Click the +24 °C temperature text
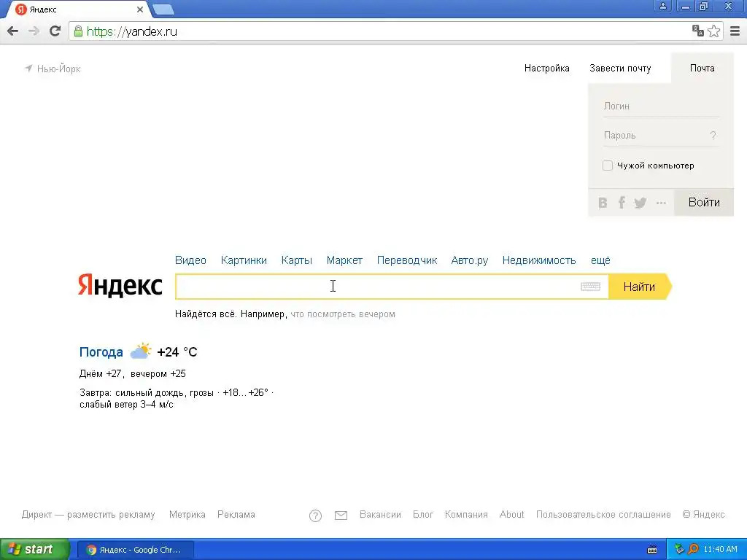 pyautogui.click(x=177, y=352)
